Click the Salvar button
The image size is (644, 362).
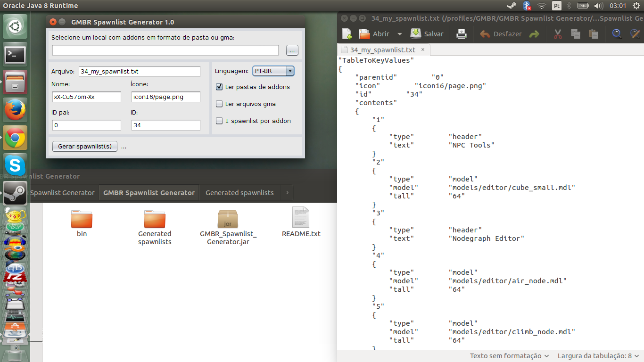(427, 34)
